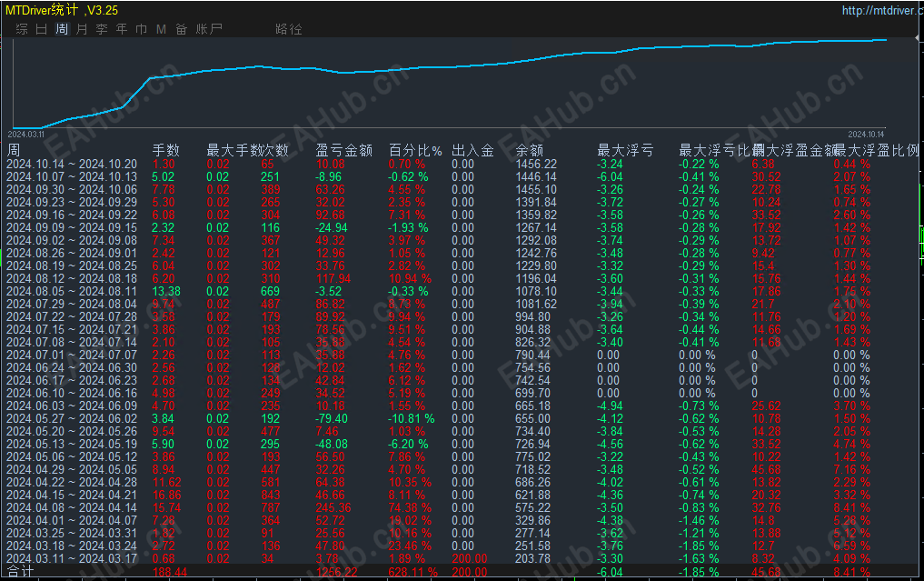Open the 日 daily statistics tab

click(x=41, y=29)
